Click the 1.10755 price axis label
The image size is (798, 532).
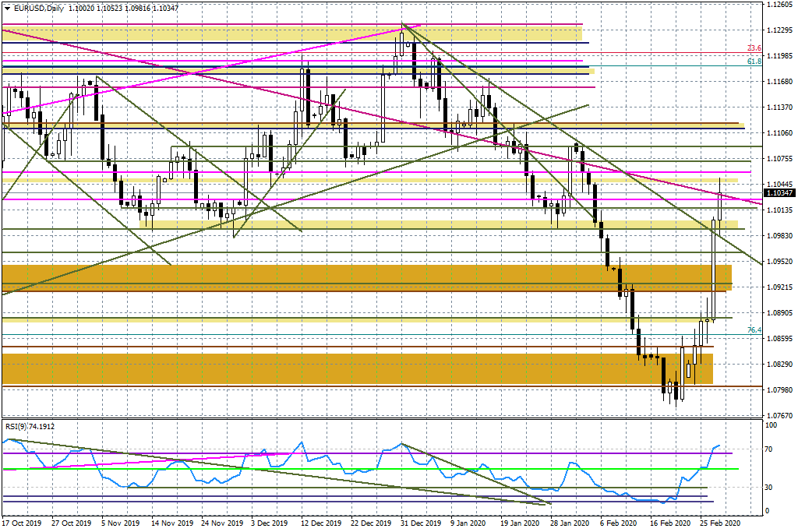[x=779, y=159]
